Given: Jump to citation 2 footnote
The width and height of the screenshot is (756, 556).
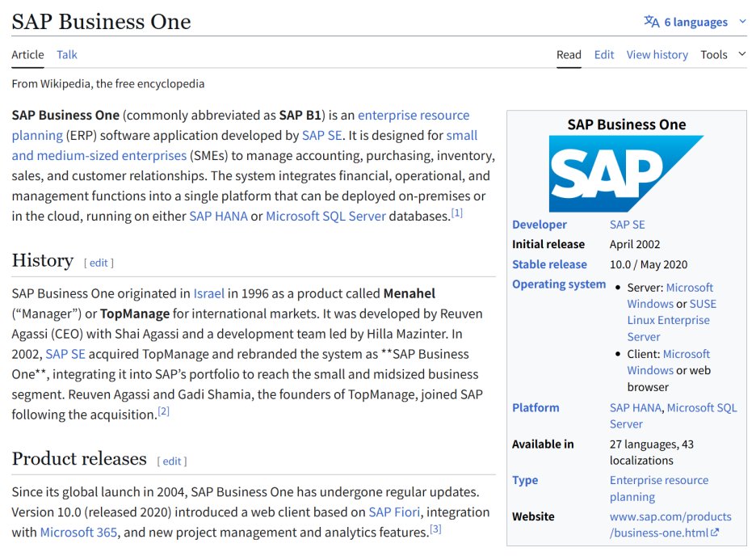Looking at the screenshot, I should (x=163, y=411).
